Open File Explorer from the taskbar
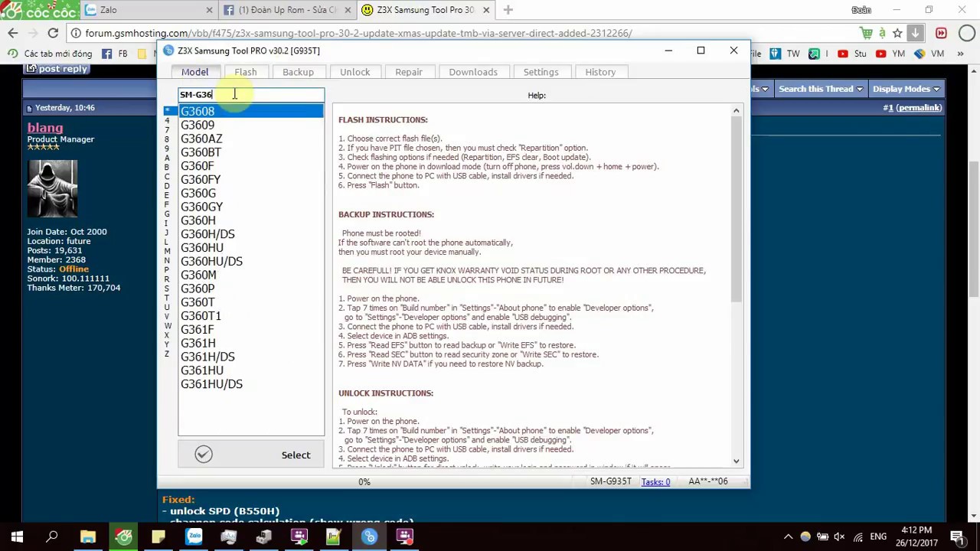980x551 pixels. click(88, 536)
